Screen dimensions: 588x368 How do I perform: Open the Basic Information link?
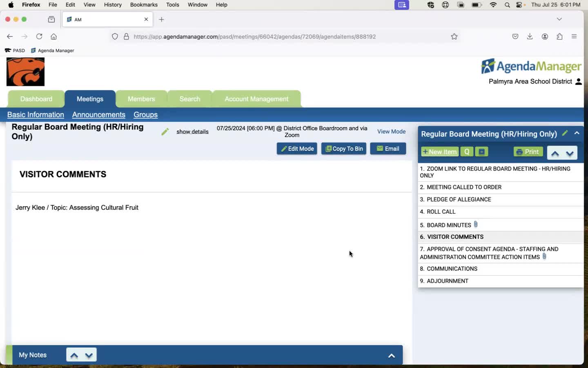coord(36,115)
